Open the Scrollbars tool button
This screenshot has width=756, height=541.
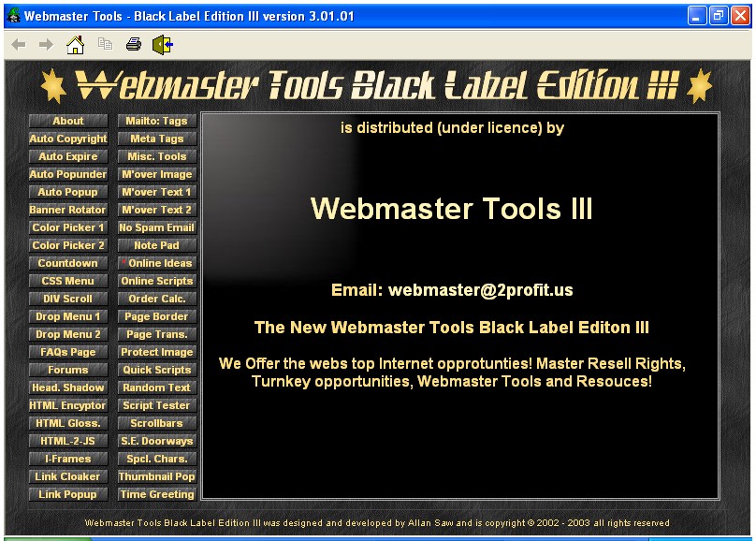pos(157,423)
